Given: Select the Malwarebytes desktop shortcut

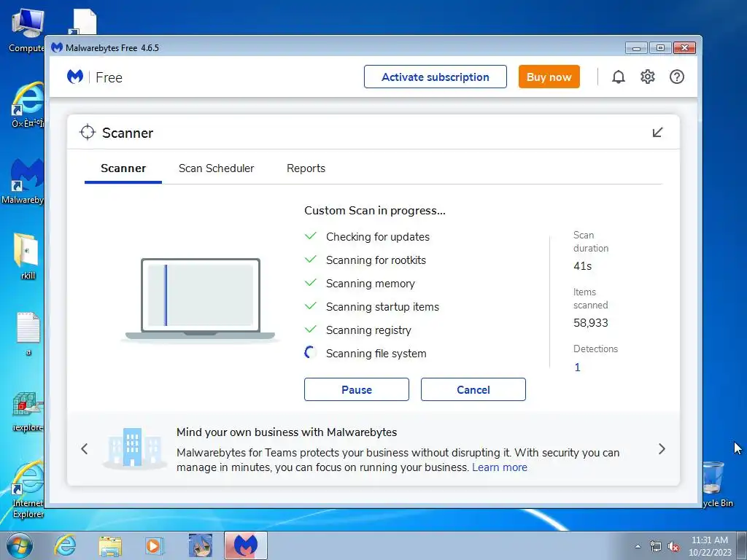Looking at the screenshot, I should 24,181.
